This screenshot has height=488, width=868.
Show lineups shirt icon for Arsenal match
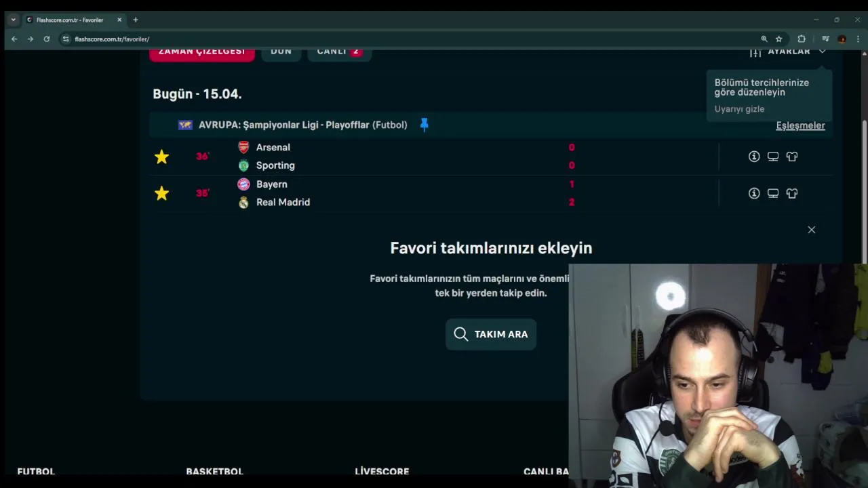[792, 157]
